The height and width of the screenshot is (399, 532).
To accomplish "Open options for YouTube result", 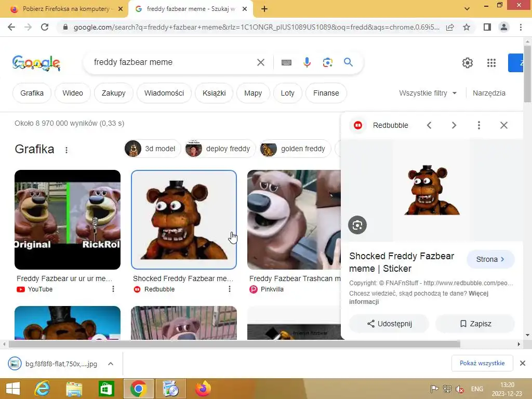I will (x=113, y=289).
